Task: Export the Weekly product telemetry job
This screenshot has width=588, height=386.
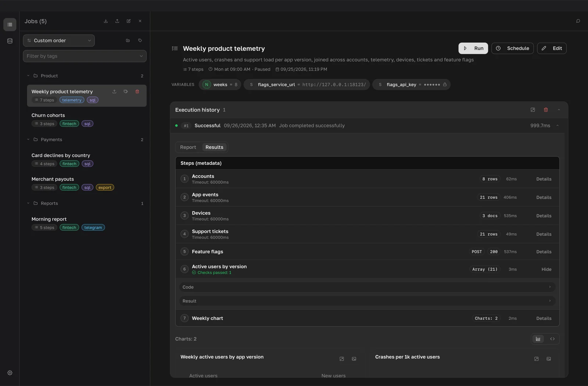Action: (114, 92)
